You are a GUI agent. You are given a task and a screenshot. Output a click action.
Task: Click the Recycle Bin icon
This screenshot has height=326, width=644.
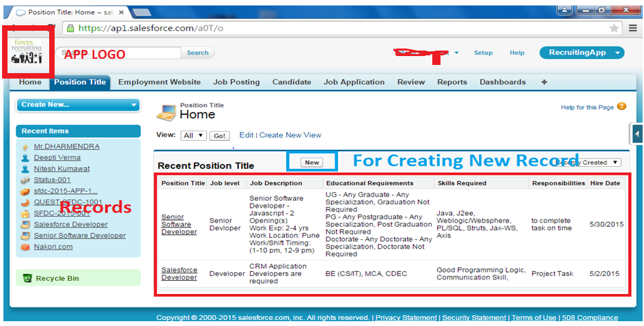pos(27,278)
